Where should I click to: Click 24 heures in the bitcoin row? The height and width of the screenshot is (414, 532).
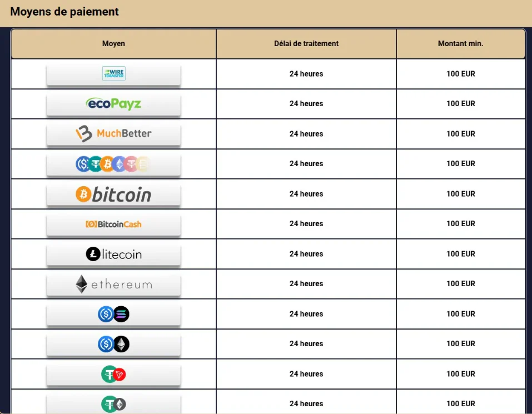pos(306,194)
